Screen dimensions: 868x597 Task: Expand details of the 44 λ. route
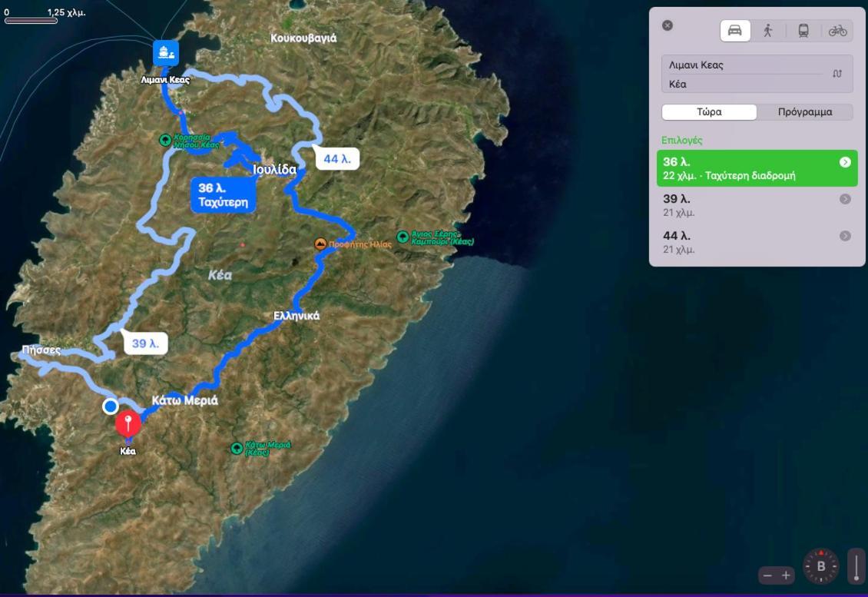[845, 236]
